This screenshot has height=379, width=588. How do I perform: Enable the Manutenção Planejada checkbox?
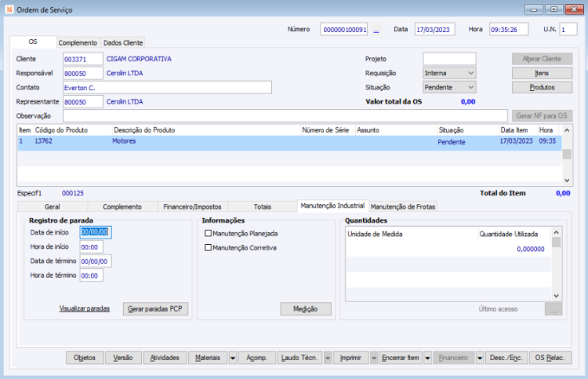(x=208, y=233)
